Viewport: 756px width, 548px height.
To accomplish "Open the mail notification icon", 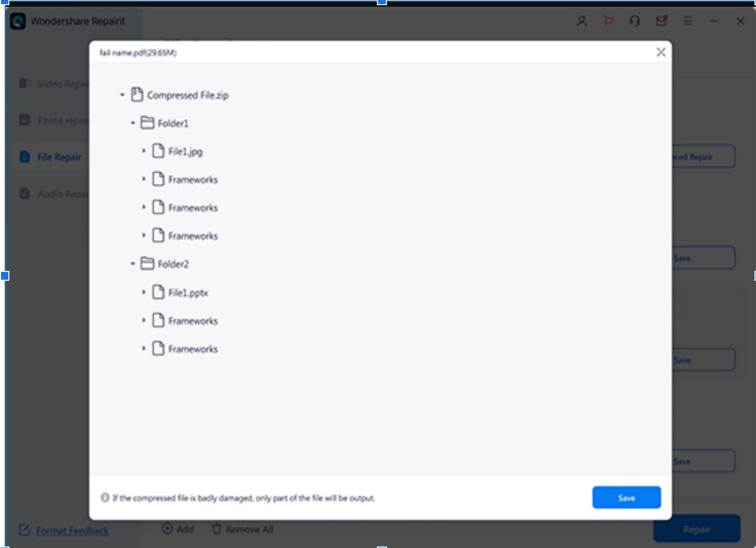I will coord(661,21).
